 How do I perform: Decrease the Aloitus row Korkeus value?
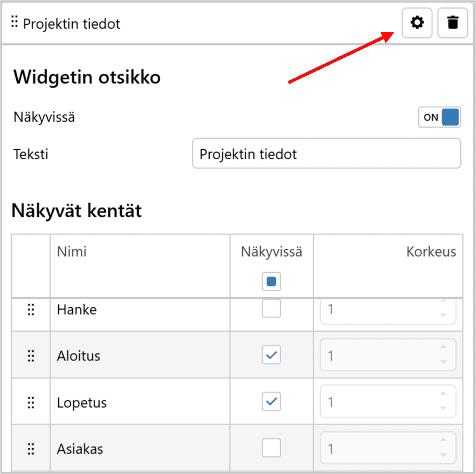tap(444, 362)
